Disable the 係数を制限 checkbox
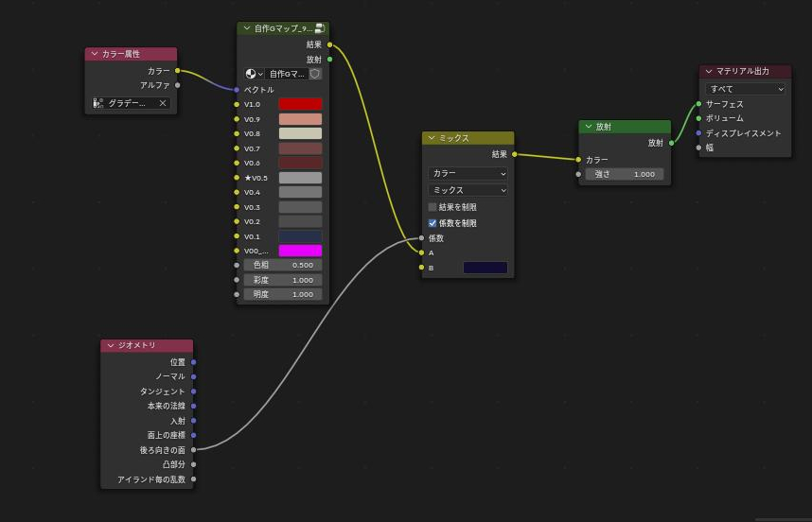Viewport: 812px width, 522px height. 432,223
